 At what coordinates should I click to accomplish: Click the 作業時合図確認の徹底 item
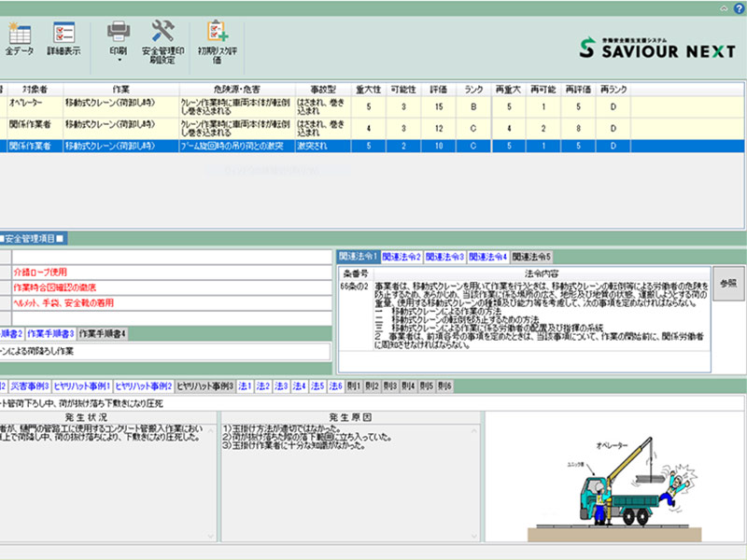coord(54,287)
